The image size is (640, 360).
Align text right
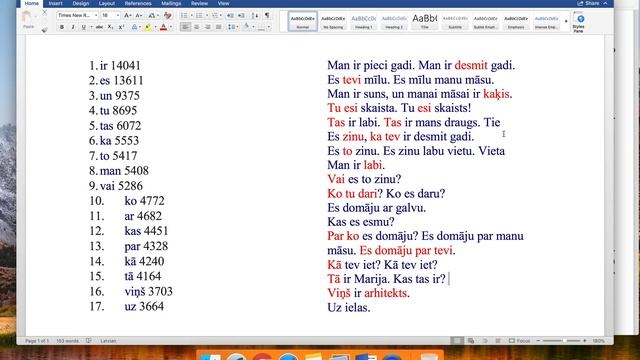click(207, 27)
